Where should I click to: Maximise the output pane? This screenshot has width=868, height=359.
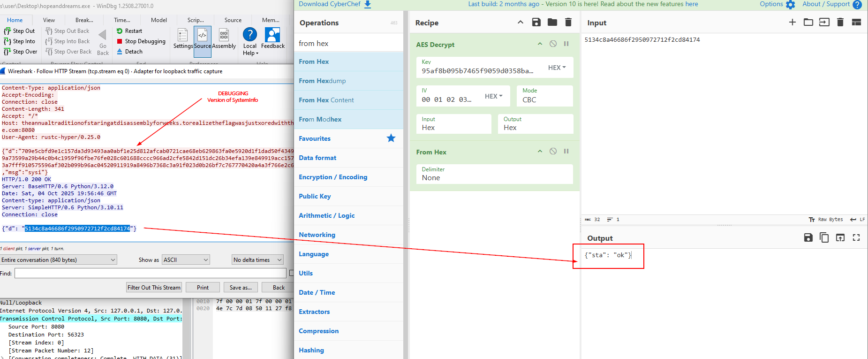(856, 238)
